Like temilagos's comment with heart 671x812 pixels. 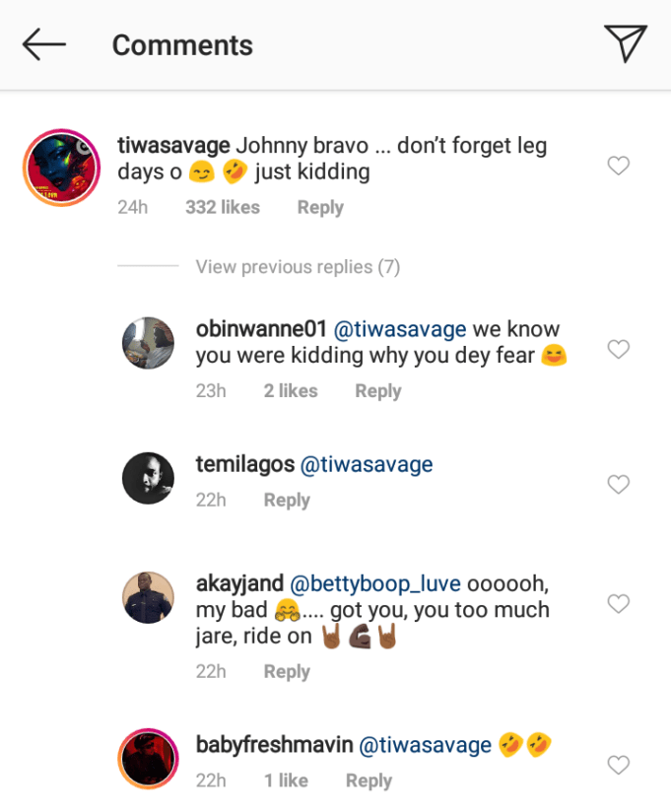coord(618,484)
